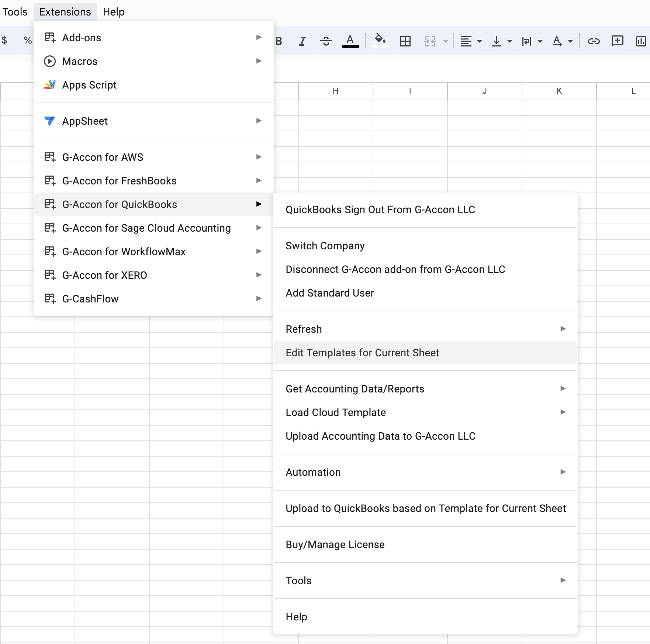Open the borders tool
Image resolution: width=650 pixels, height=644 pixels.
[405, 41]
